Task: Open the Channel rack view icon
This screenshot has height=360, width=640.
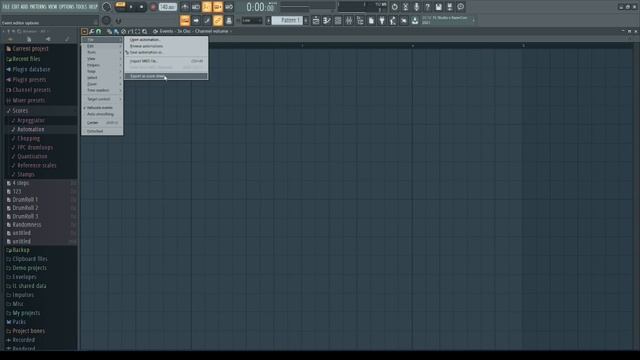Action: pyautogui.click(x=338, y=20)
